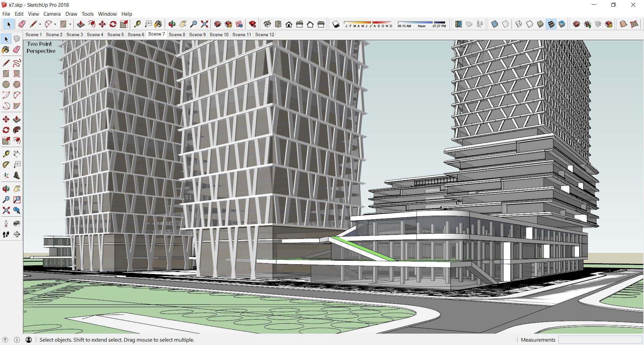Open the Draw menu
Viewport: 644px width, 345px height.
coord(71,14)
